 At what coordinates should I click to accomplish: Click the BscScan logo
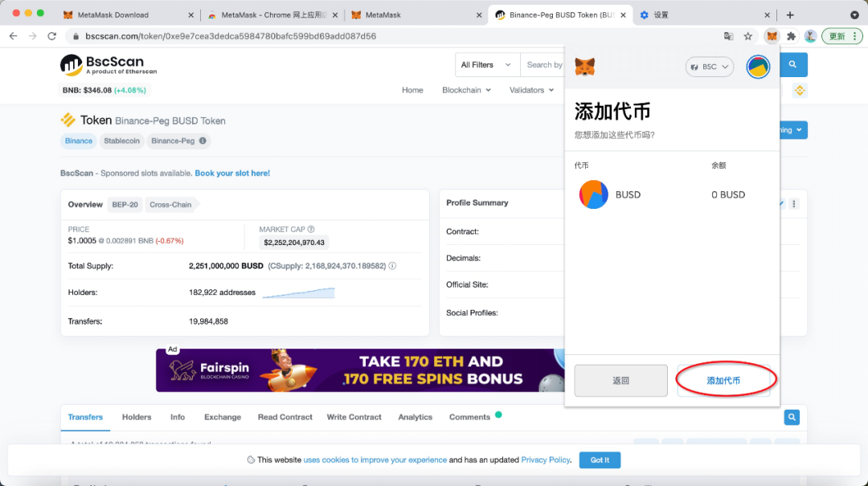coord(108,65)
